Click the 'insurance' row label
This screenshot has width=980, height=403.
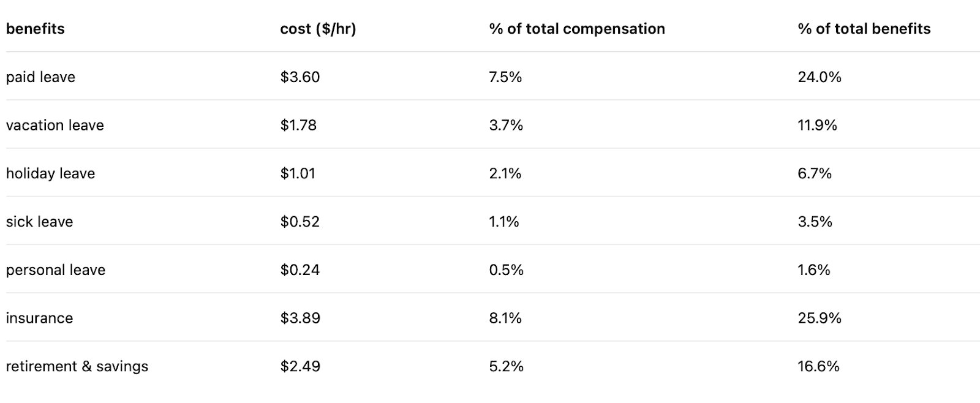[39, 318]
